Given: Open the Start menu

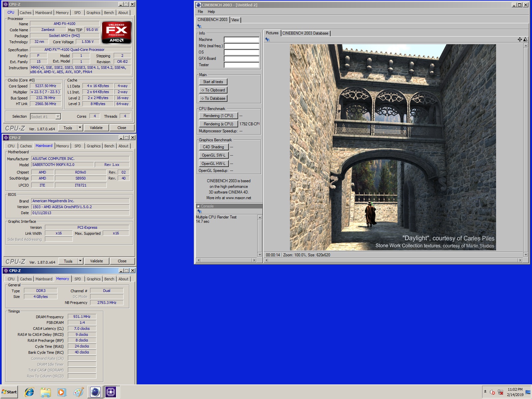Looking at the screenshot, I should pos(9,392).
